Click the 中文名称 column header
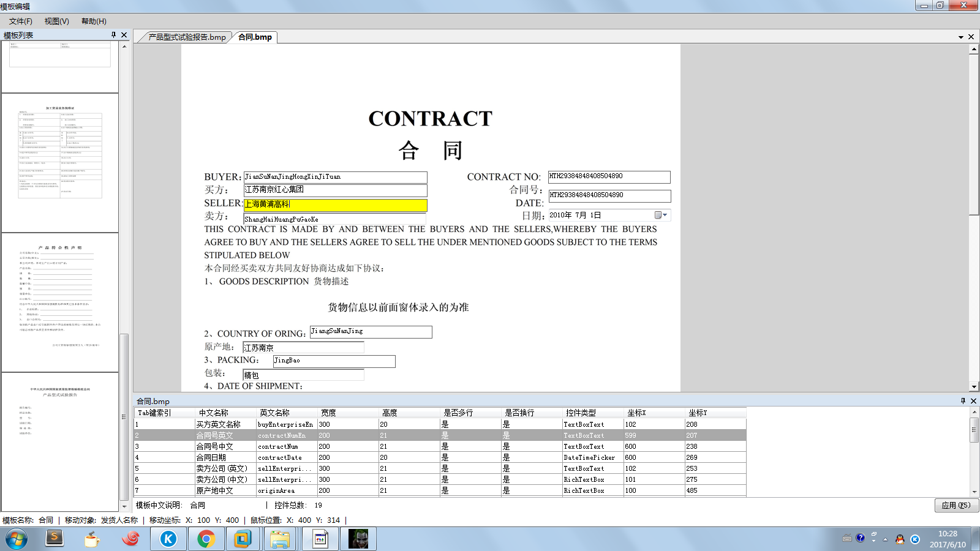980x551 pixels. 225,413
